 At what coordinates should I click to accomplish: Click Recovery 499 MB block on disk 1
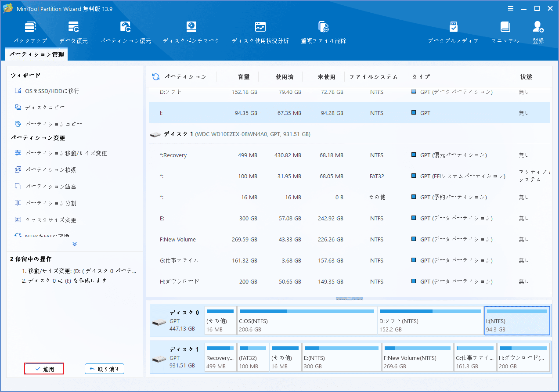point(220,357)
